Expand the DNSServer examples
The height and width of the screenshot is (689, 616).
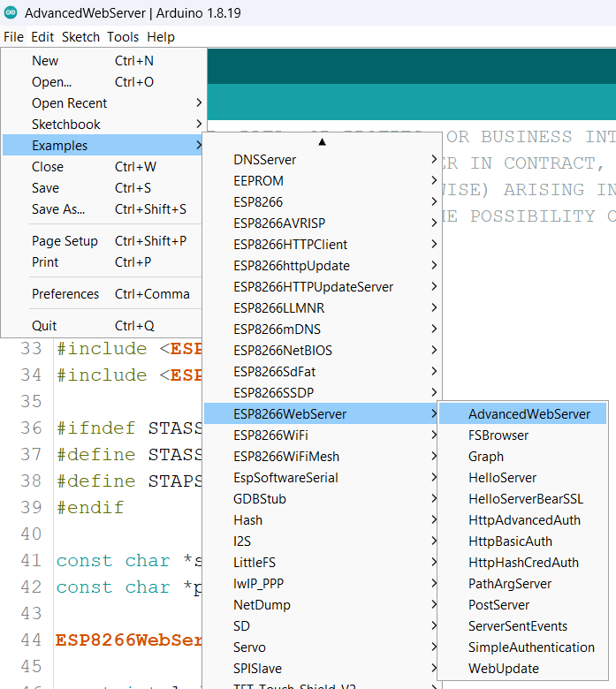click(x=322, y=160)
